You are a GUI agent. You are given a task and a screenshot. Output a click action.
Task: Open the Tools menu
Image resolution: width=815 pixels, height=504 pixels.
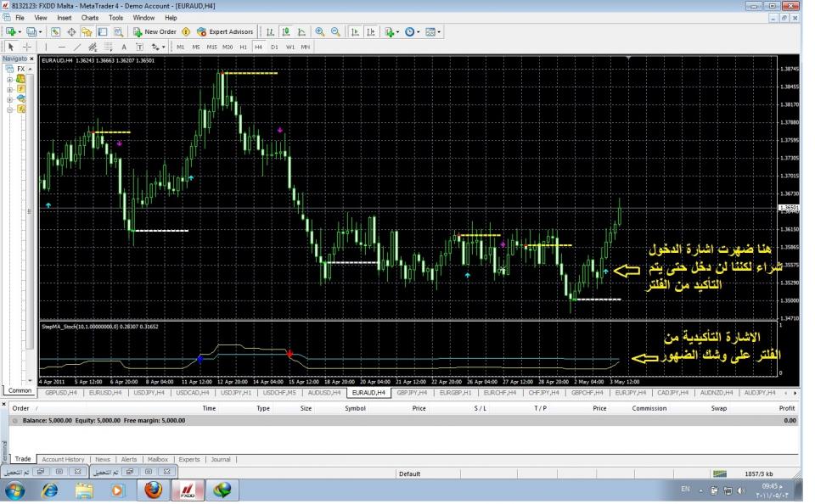[116, 18]
